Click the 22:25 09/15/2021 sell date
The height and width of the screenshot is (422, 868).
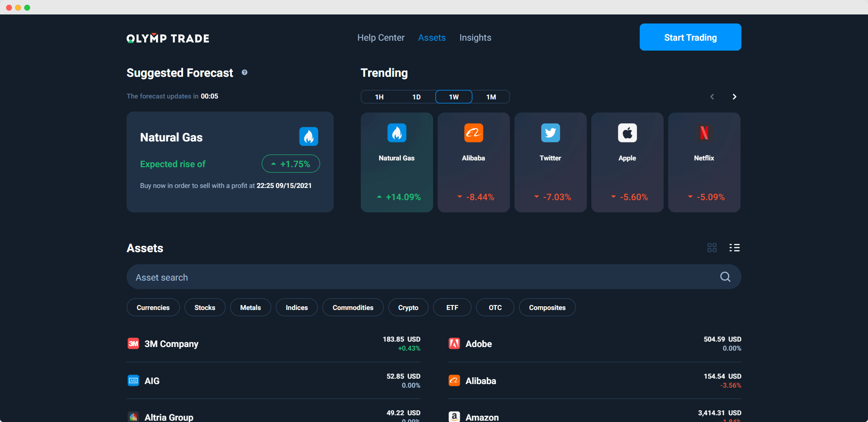pyautogui.click(x=284, y=185)
